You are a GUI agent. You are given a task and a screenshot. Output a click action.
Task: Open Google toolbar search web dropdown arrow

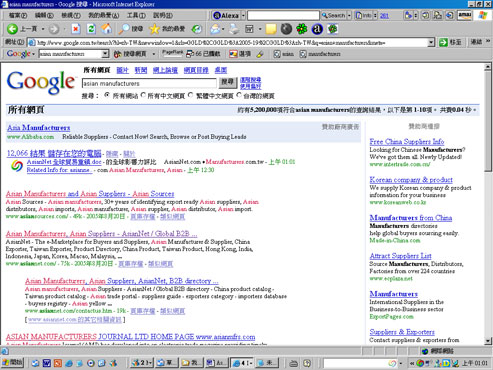pyautogui.click(x=153, y=54)
